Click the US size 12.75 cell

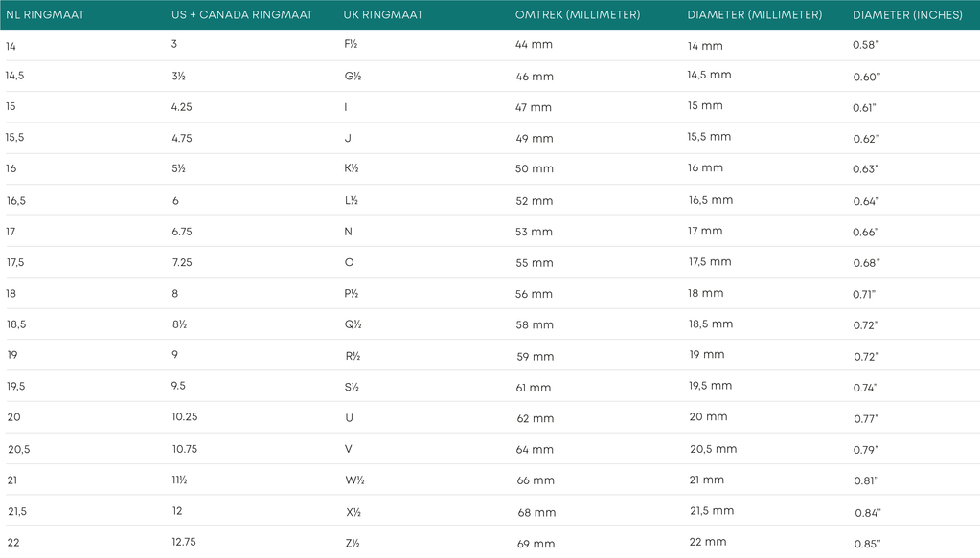pos(184,542)
